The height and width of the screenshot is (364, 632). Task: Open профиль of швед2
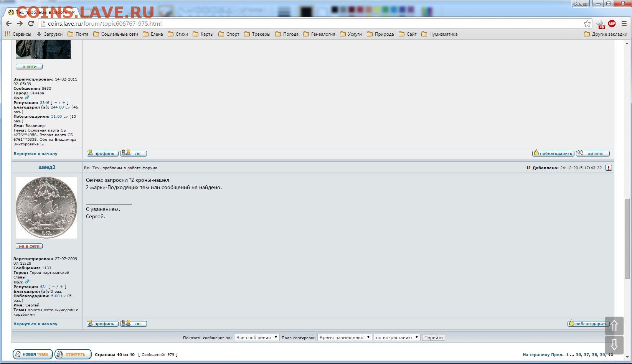[x=102, y=324]
